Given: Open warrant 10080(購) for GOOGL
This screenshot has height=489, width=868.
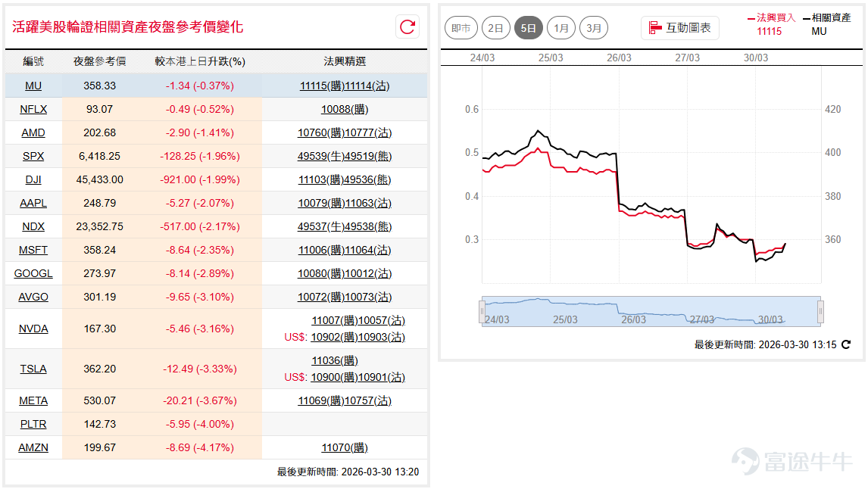Looking at the screenshot, I should click(321, 273).
